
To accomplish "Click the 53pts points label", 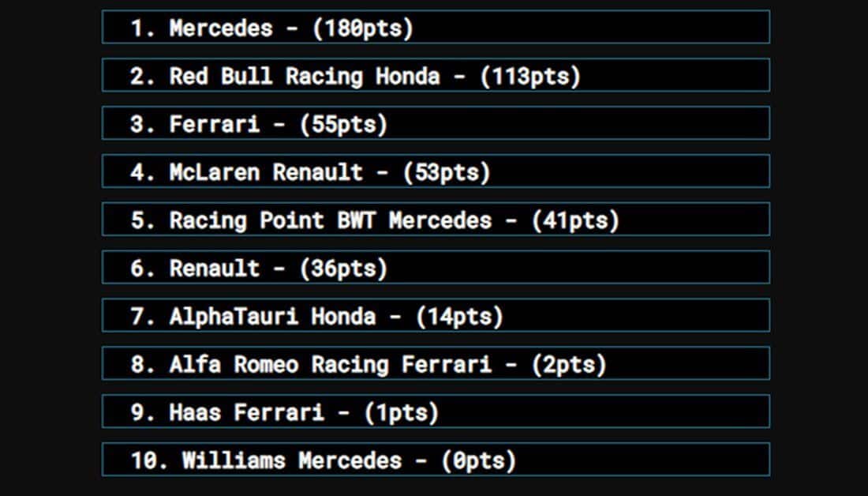I will 447,173.
